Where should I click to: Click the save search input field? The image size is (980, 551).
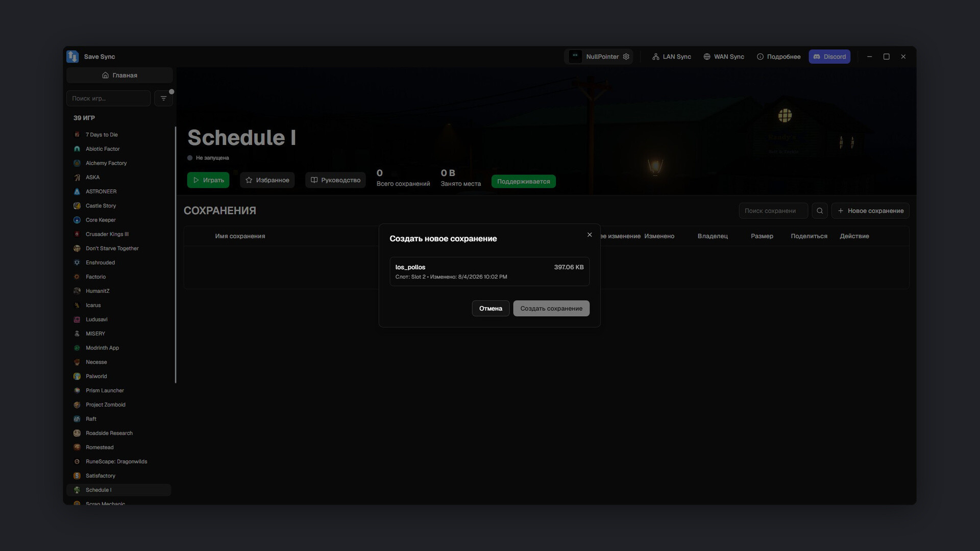(x=773, y=211)
